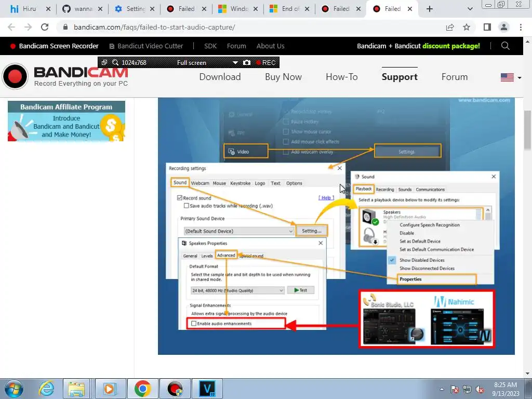Viewport: 532px width, 399px height.
Task: Go back to previous page
Action: pos(11,27)
